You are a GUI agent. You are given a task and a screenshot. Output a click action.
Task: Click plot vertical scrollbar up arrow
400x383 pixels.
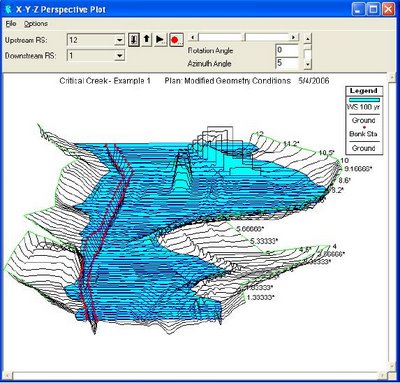392,78
